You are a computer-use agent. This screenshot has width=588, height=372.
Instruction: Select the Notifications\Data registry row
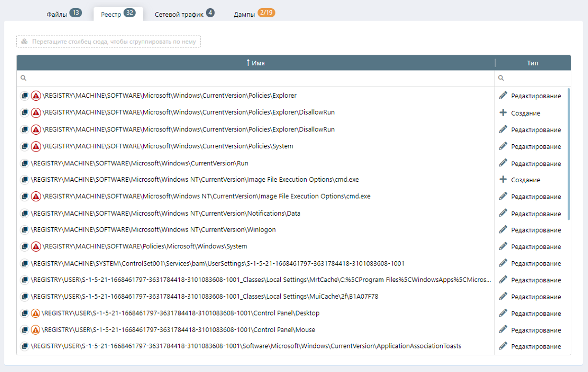tap(166, 213)
